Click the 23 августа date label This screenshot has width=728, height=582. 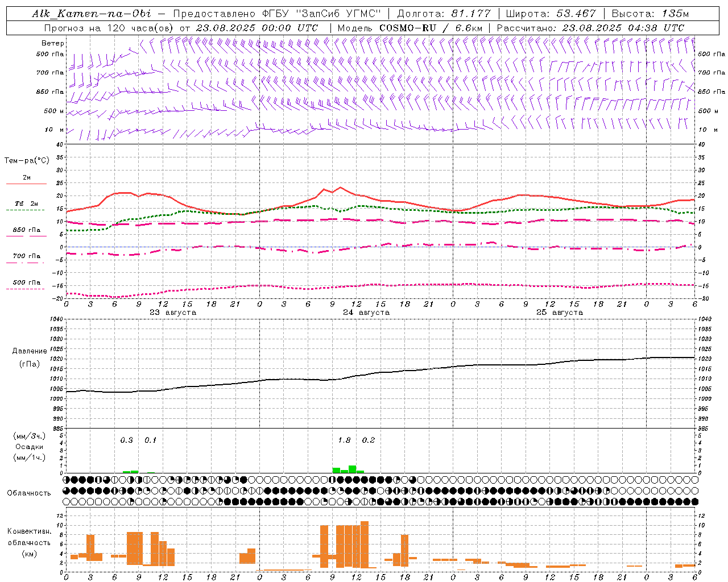(x=173, y=313)
